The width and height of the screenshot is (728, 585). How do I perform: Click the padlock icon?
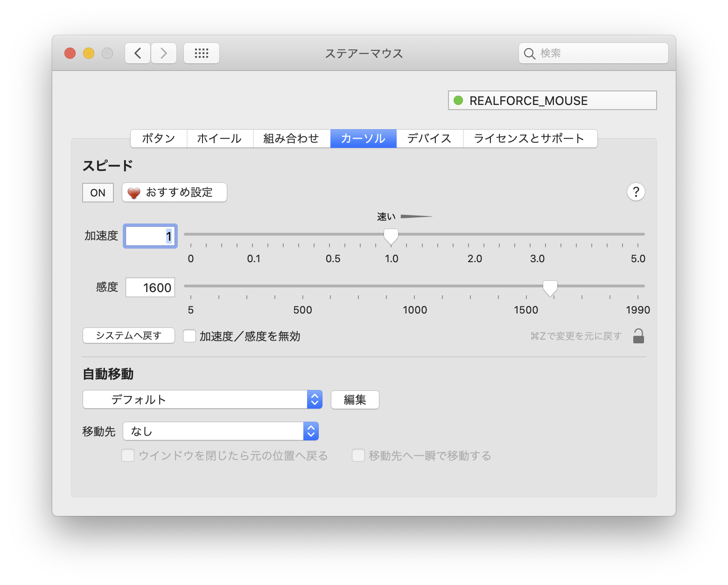638,336
